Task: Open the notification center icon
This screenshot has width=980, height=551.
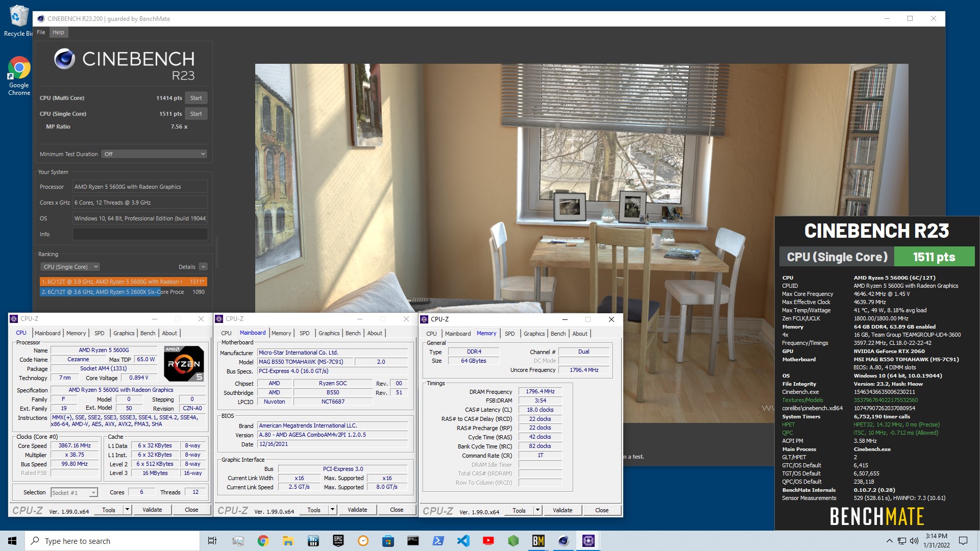Action: (x=963, y=541)
